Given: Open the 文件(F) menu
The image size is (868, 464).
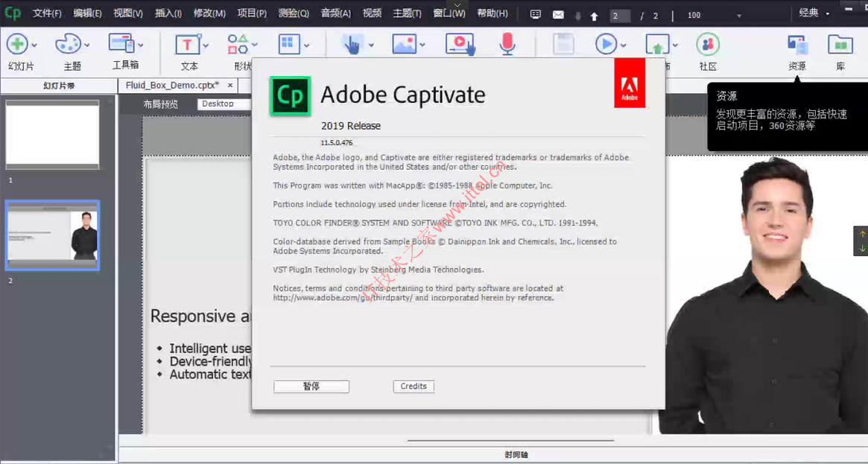Looking at the screenshot, I should (x=47, y=13).
